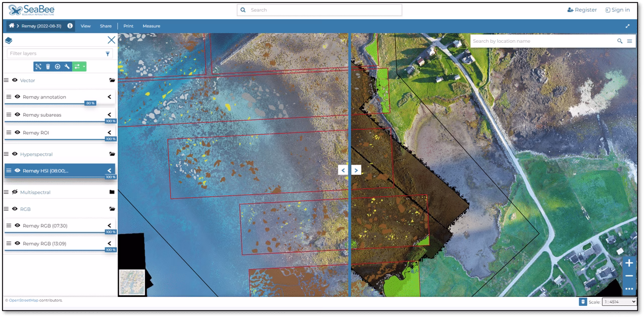Click the delete layer trash icon

coord(48,66)
